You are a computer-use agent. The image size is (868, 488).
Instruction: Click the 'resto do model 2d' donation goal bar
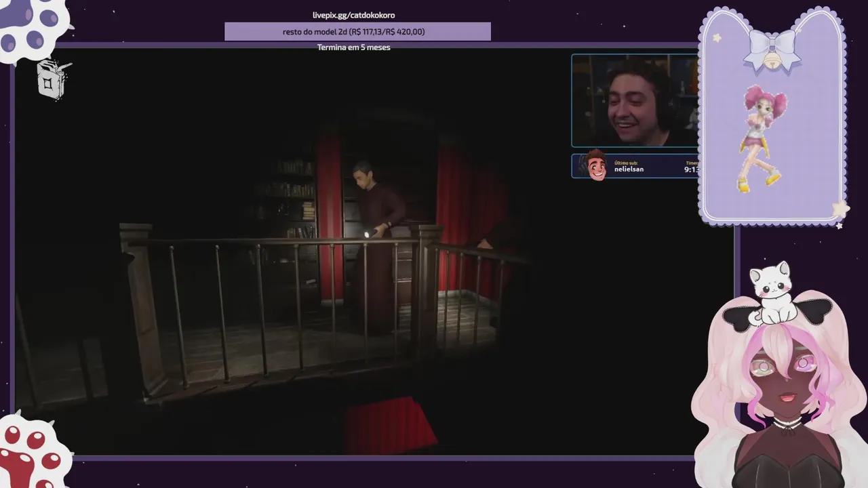click(x=357, y=31)
